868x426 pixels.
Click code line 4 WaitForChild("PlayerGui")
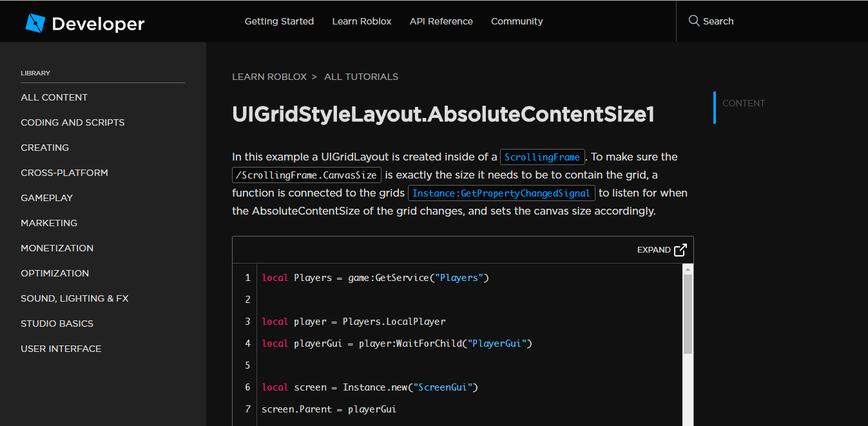tap(397, 344)
